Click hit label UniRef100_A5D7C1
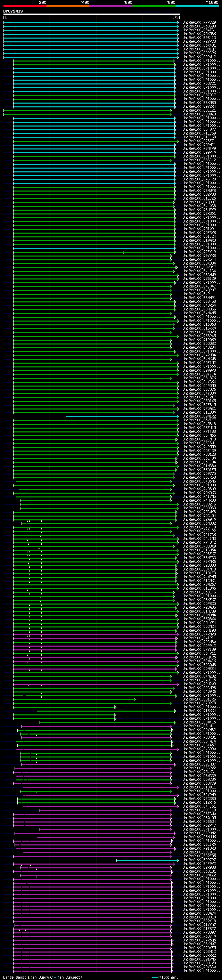The width and height of the screenshot is (222, 980). pyautogui.click(x=199, y=84)
